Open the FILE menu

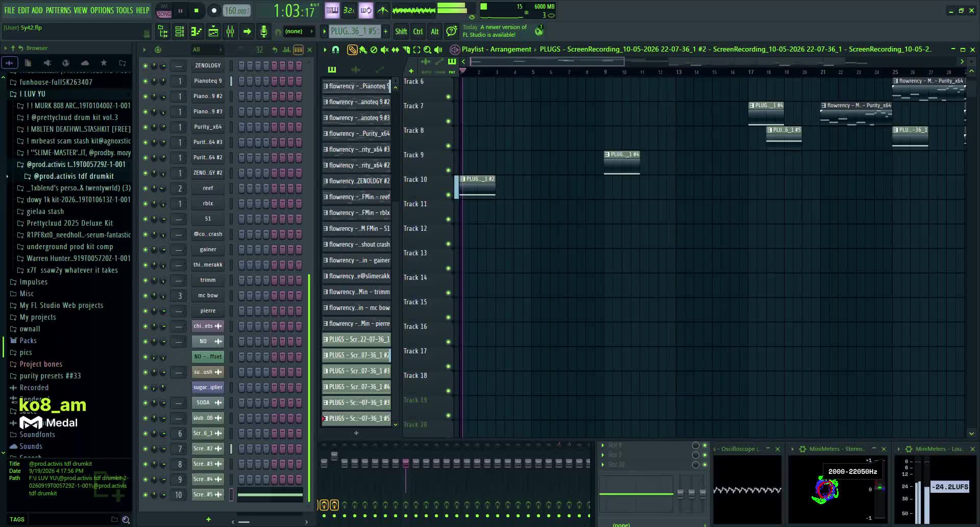10,10
